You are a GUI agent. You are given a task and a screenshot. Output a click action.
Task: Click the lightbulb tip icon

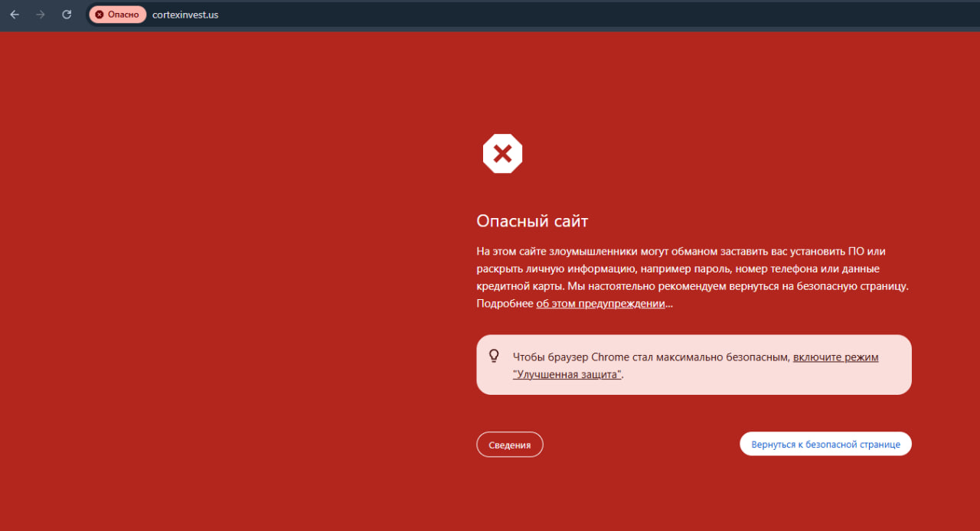(494, 356)
